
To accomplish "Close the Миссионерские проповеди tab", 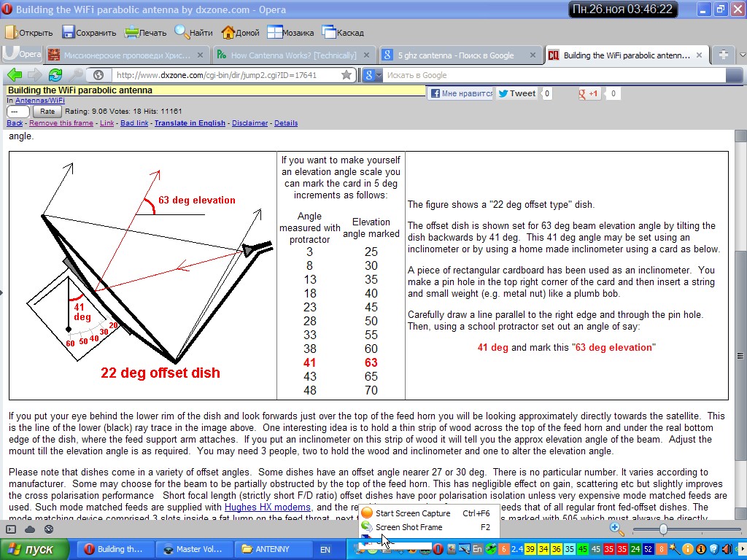I will pyautogui.click(x=200, y=55).
